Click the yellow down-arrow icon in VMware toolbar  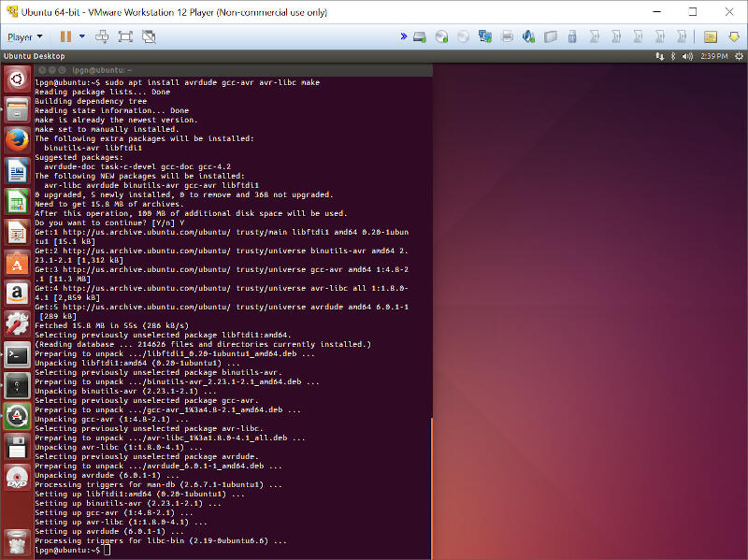coord(734,36)
